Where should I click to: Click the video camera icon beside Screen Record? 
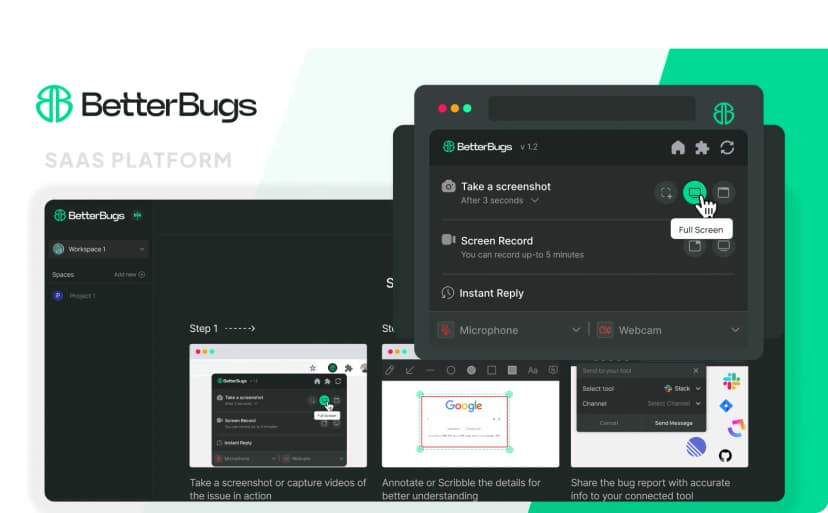(x=448, y=240)
